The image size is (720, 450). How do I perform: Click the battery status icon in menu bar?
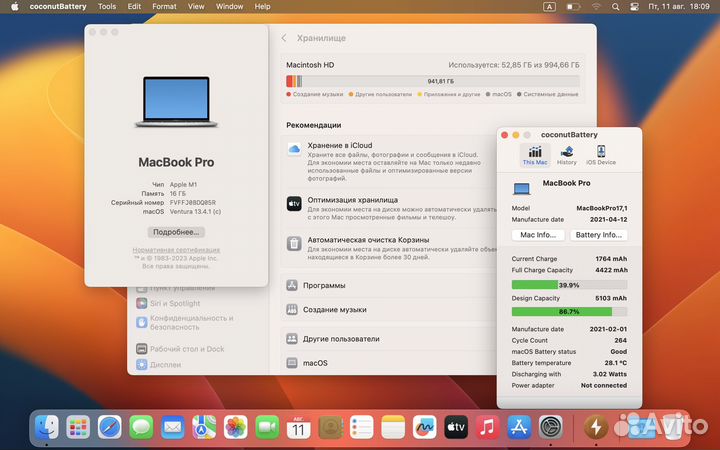(573, 6)
